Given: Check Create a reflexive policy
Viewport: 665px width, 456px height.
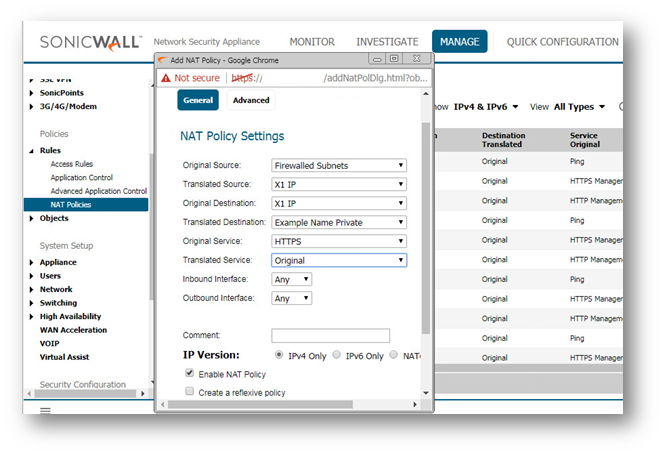Looking at the screenshot, I should click(190, 391).
